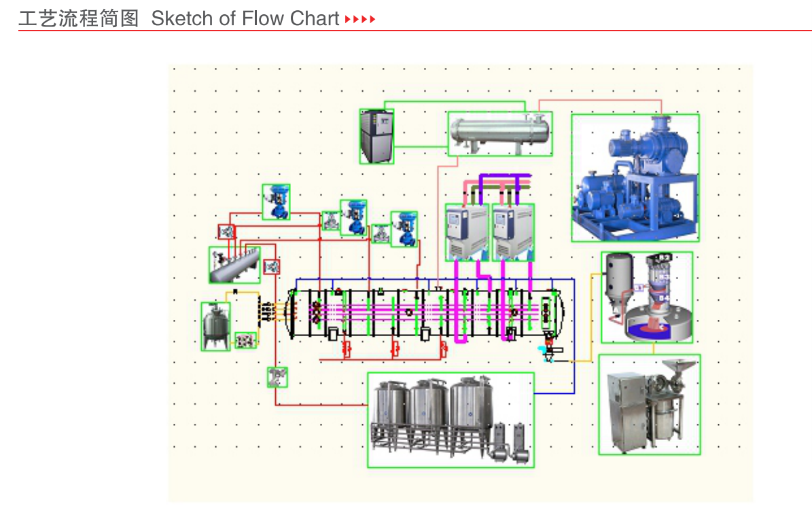Image resolution: width=812 pixels, height=508 pixels.
Task: Click the chiller unit beside the condenser
Action: [376, 137]
